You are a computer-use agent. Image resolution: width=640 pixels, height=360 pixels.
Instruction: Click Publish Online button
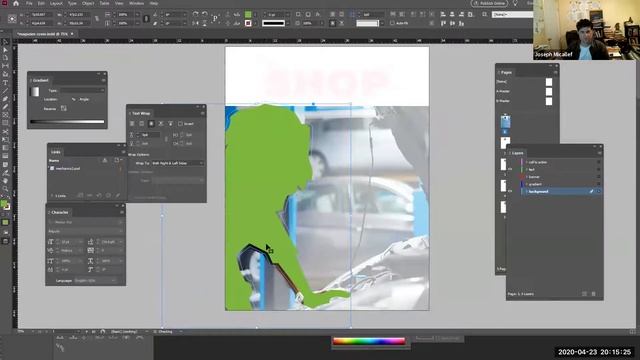(x=489, y=3)
